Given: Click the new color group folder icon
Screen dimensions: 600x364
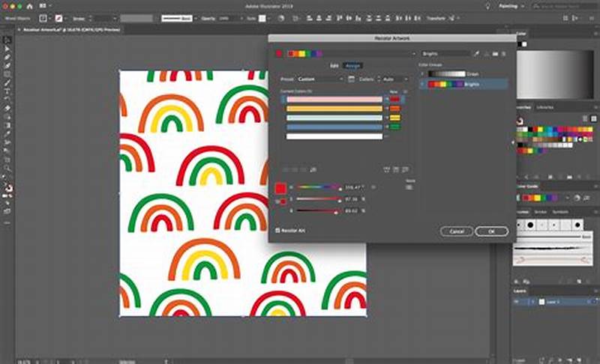Looking at the screenshot, I should [496, 54].
